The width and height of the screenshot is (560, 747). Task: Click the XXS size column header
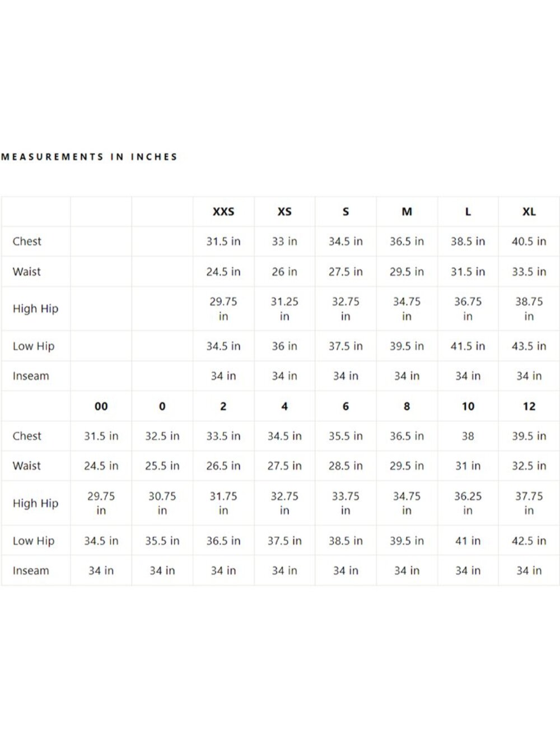[223, 212]
